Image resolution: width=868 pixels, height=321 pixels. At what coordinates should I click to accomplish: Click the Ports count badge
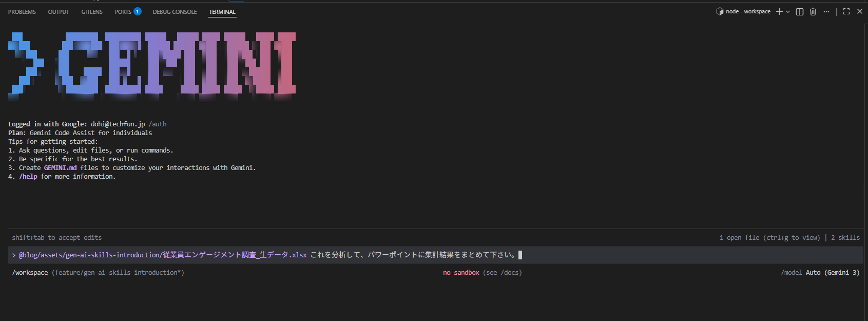coord(138,11)
